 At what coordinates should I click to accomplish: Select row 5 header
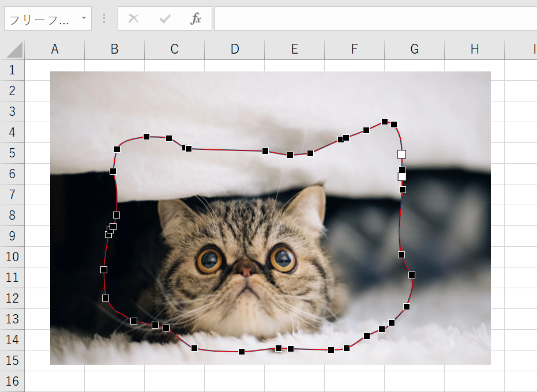(x=12, y=153)
